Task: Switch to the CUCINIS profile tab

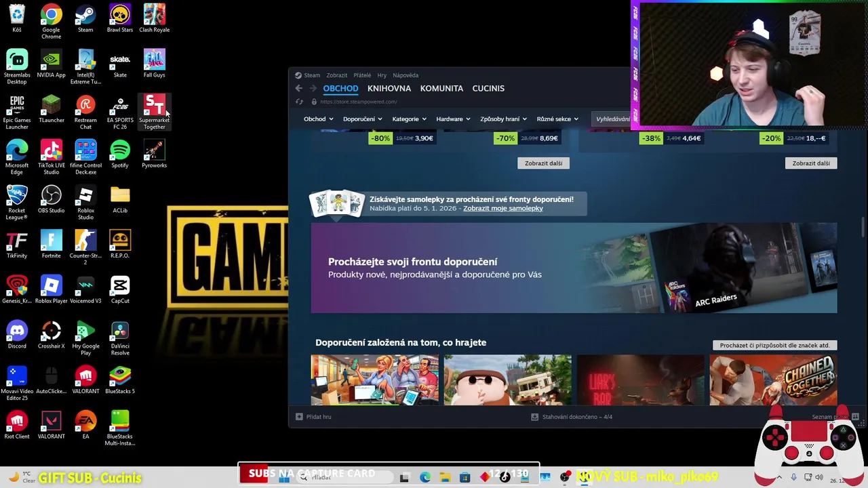Action: (488, 88)
